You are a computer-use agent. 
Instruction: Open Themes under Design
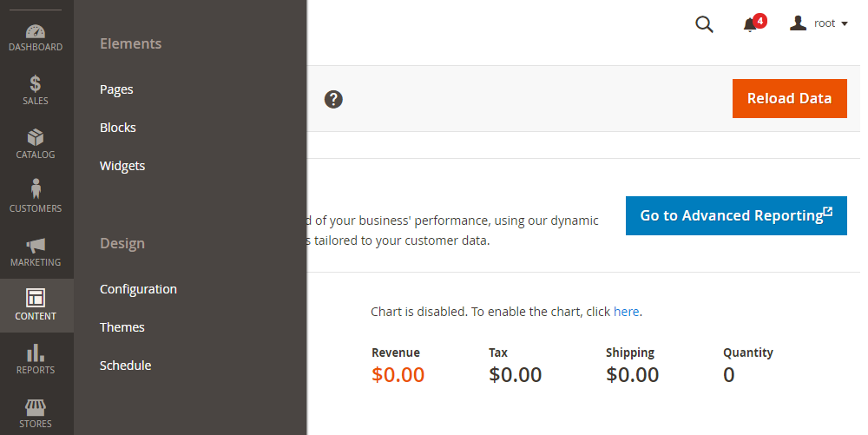122,327
